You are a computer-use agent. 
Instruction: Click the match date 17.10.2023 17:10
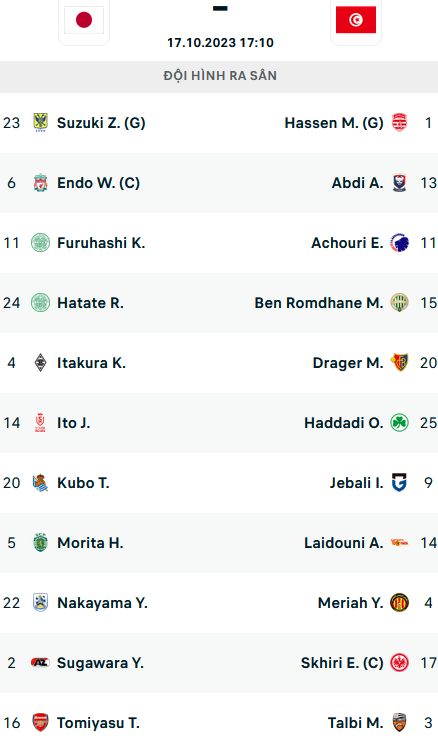point(220,43)
